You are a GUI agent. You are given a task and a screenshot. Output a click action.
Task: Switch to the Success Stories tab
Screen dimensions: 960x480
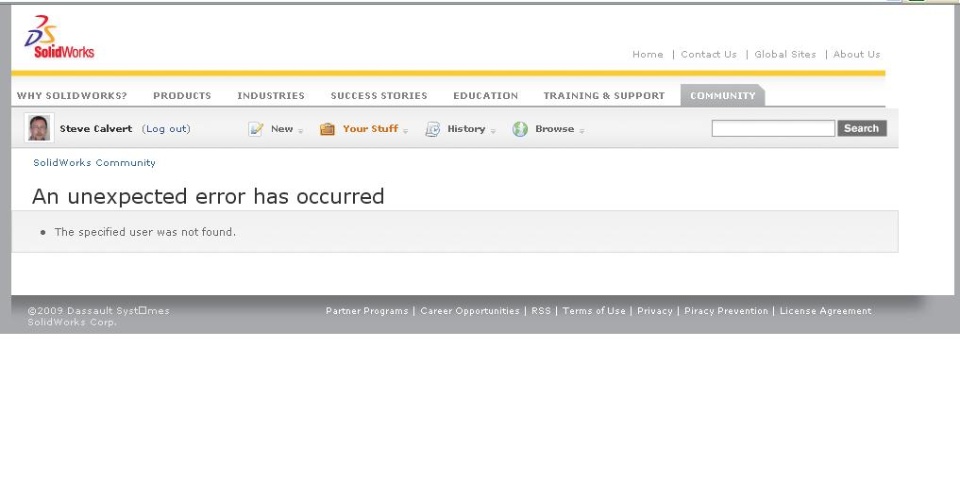click(x=379, y=96)
